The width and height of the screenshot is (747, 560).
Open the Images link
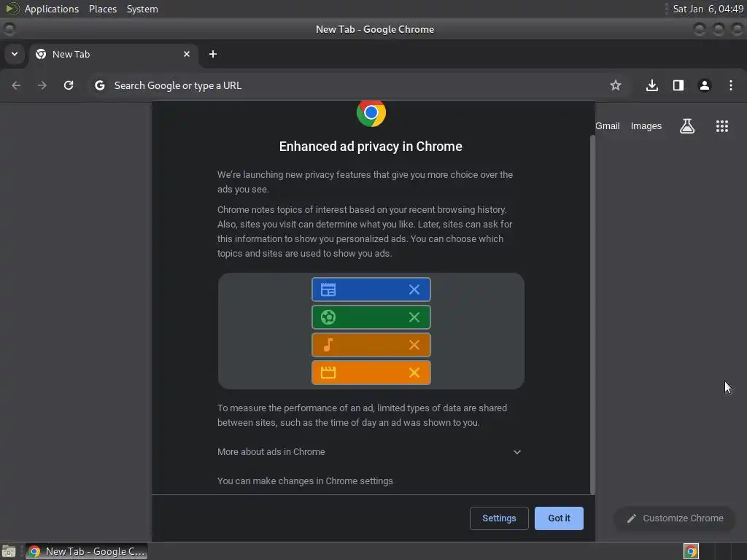click(646, 126)
